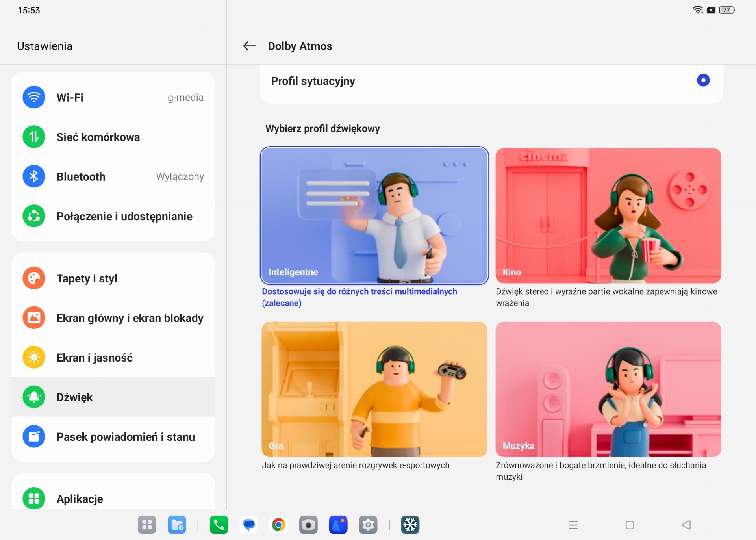The image size is (756, 540).
Task: Click the Zrównoważone i bogate brzmienie description
Action: tap(601, 471)
